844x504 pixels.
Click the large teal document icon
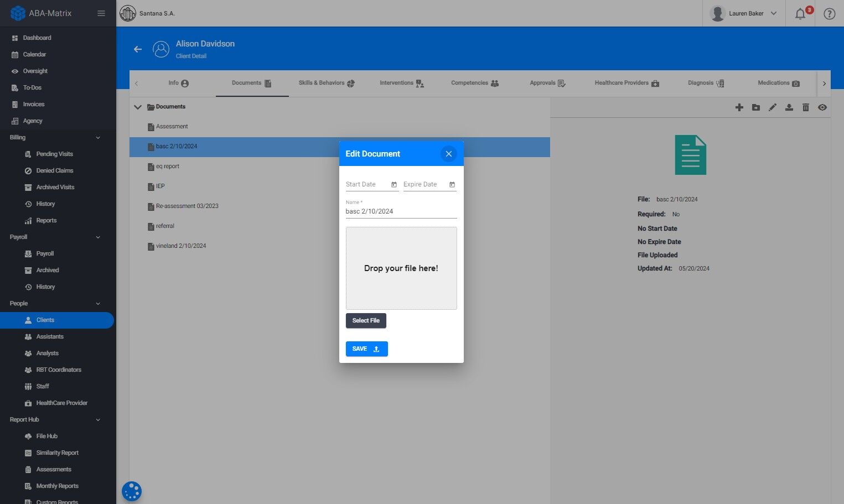[x=691, y=155]
